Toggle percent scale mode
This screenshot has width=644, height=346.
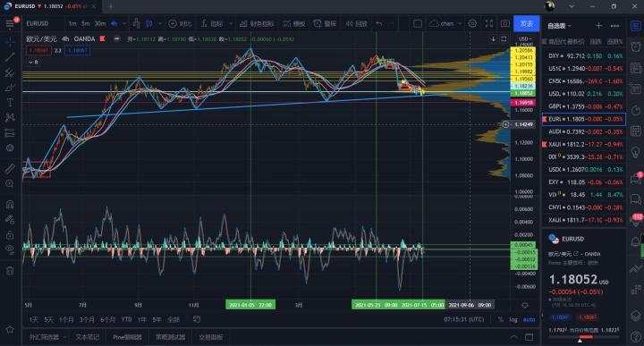click(x=501, y=319)
